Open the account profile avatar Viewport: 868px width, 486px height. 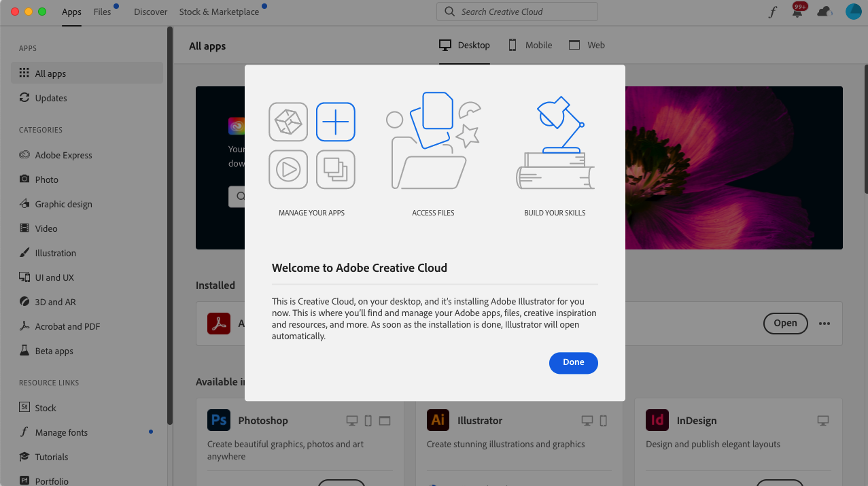tap(853, 12)
